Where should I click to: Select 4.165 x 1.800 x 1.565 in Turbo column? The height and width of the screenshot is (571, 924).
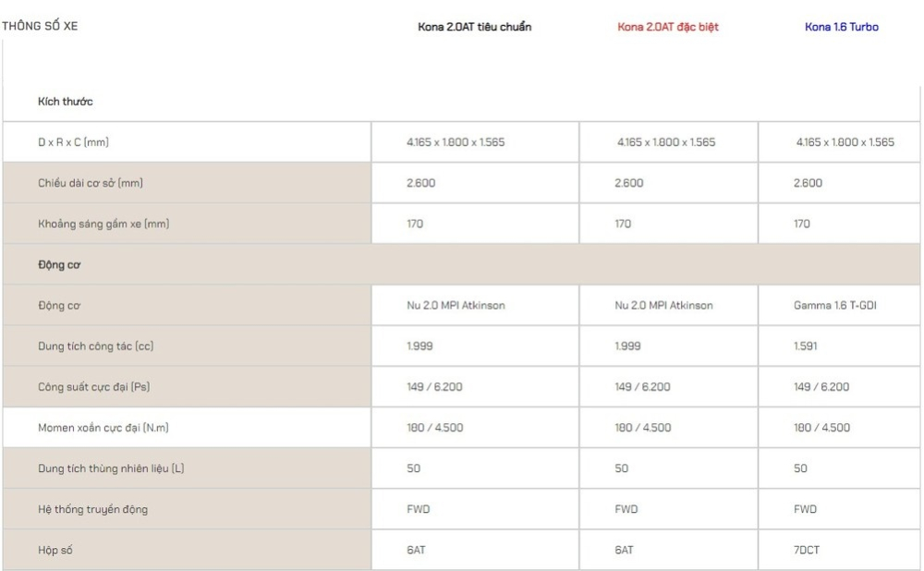845,142
